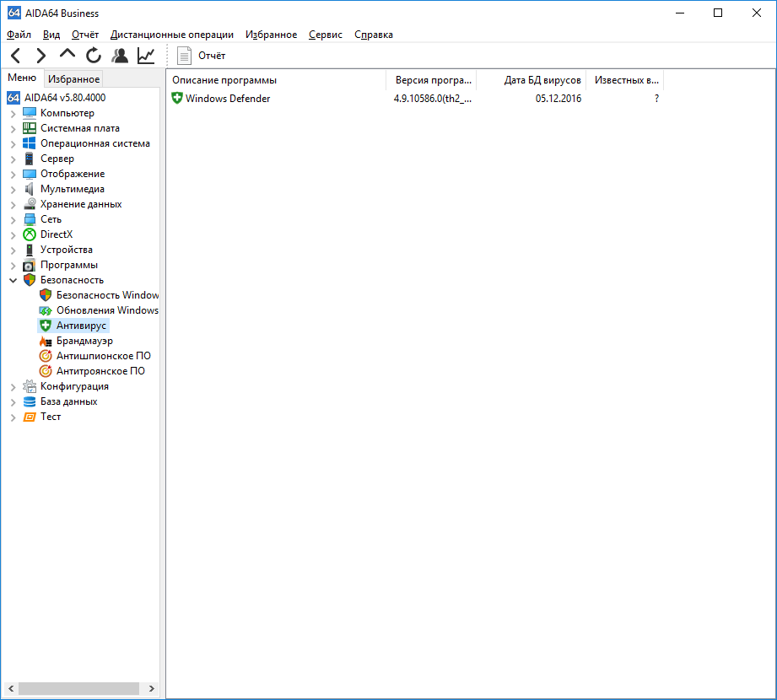The width and height of the screenshot is (777, 700).
Task: Click the sidebar scroll right arrow
Action: click(152, 688)
